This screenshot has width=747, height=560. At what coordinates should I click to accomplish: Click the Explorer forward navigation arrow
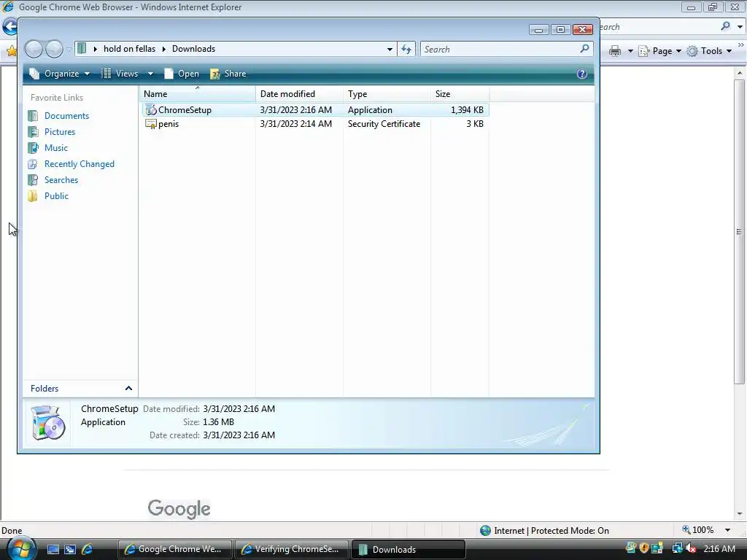(54, 49)
